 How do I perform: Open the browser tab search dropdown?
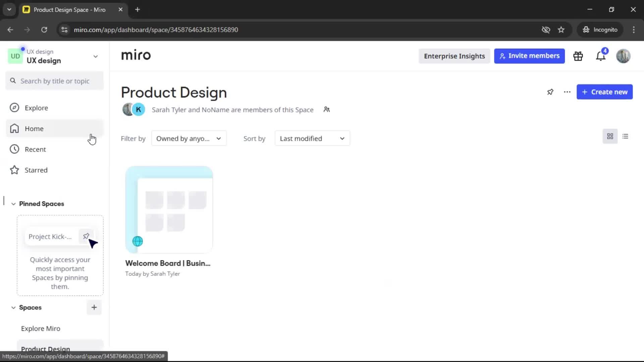tap(9, 10)
